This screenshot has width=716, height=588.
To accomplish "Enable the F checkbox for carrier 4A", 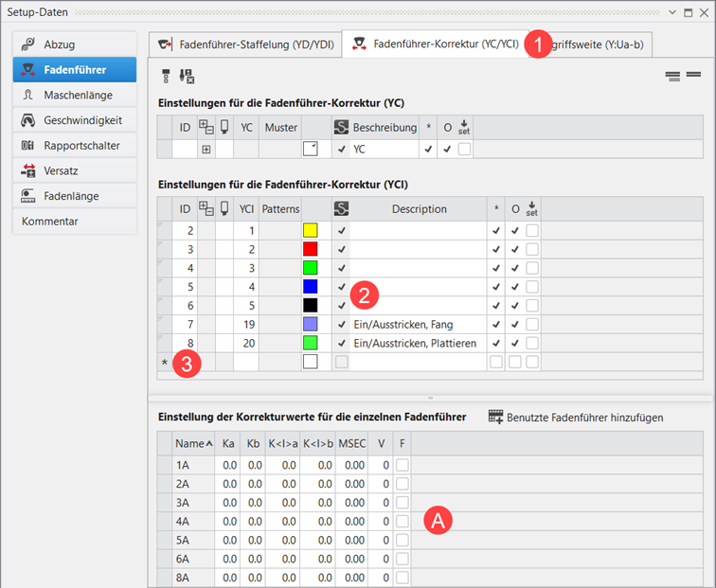I will point(403,522).
